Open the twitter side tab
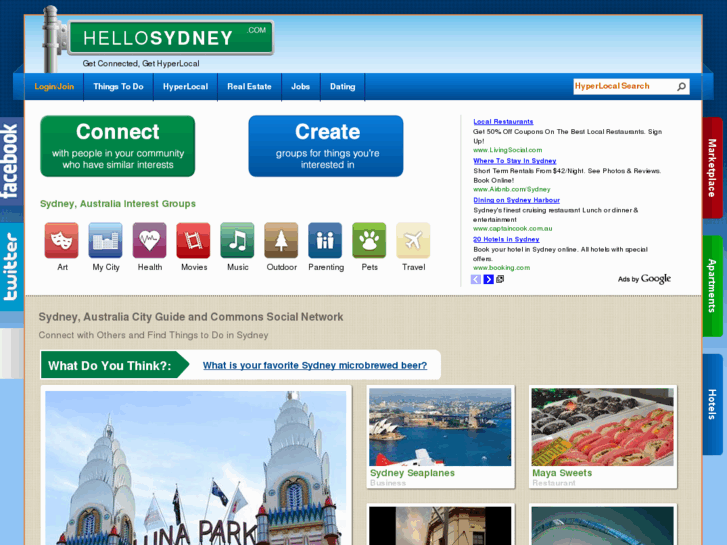The image size is (727, 545). tap(11, 267)
